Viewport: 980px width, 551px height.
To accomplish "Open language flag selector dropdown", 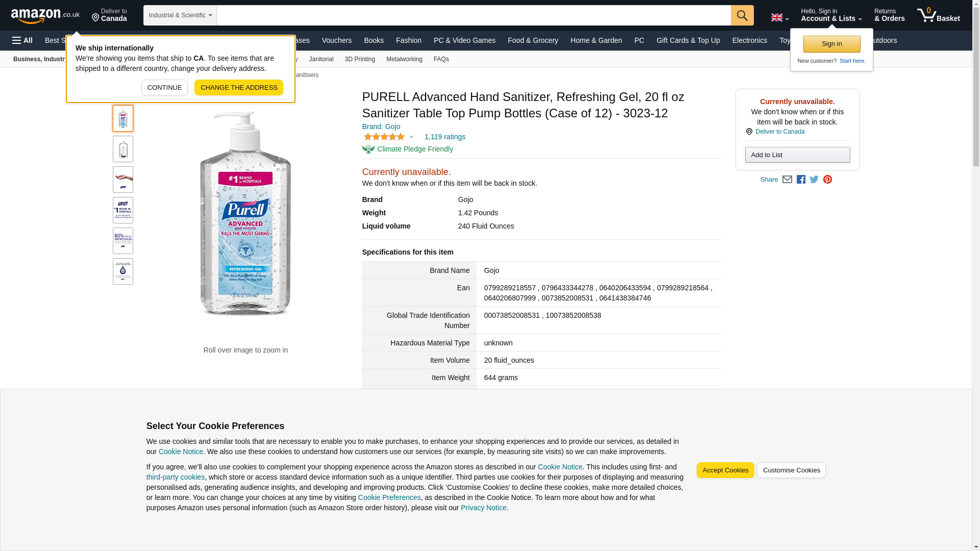I will [779, 18].
